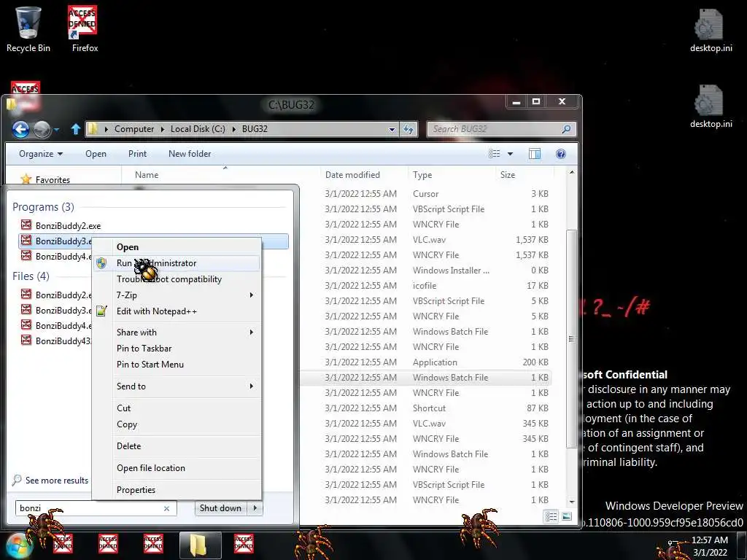Click the Computer breadcrumb segment
Viewport: 747px width, 560px height.
[x=134, y=129]
